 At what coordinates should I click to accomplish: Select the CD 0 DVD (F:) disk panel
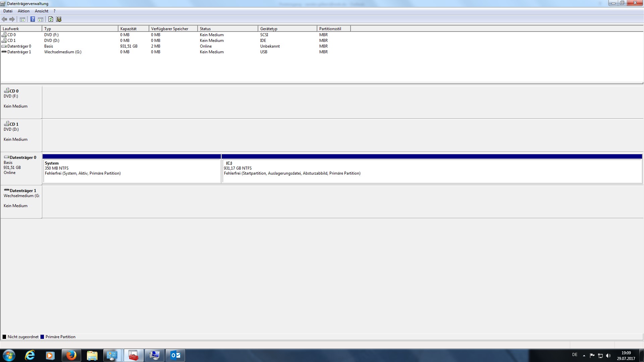click(21, 102)
